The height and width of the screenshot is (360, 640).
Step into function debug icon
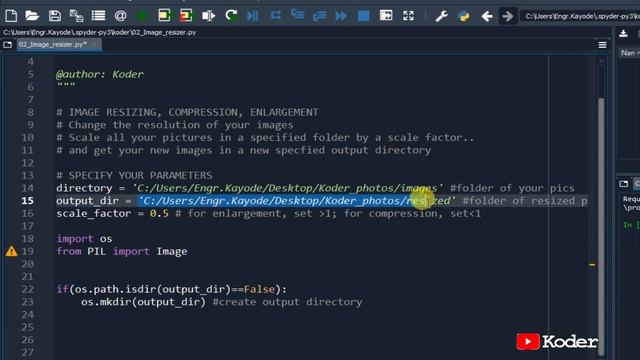298,16
